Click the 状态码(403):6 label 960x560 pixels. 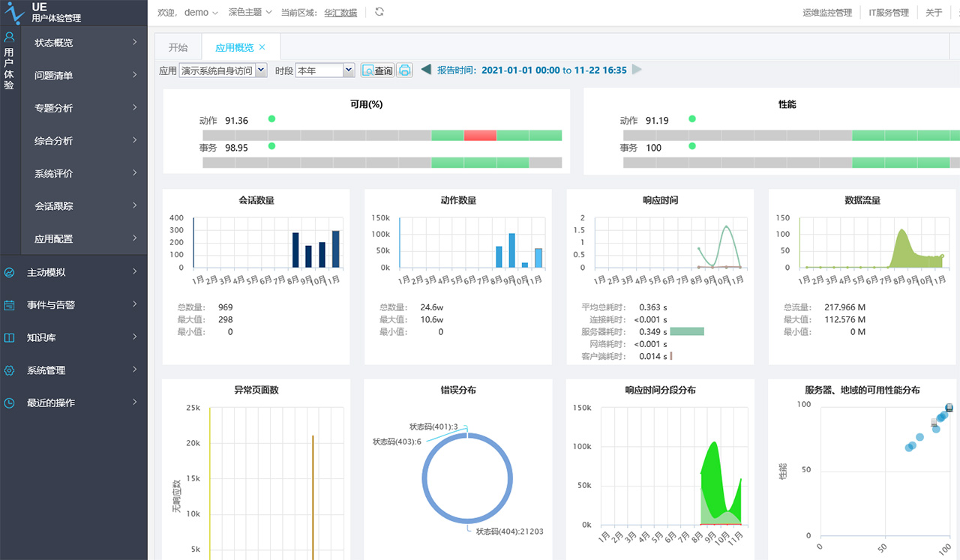(x=397, y=442)
